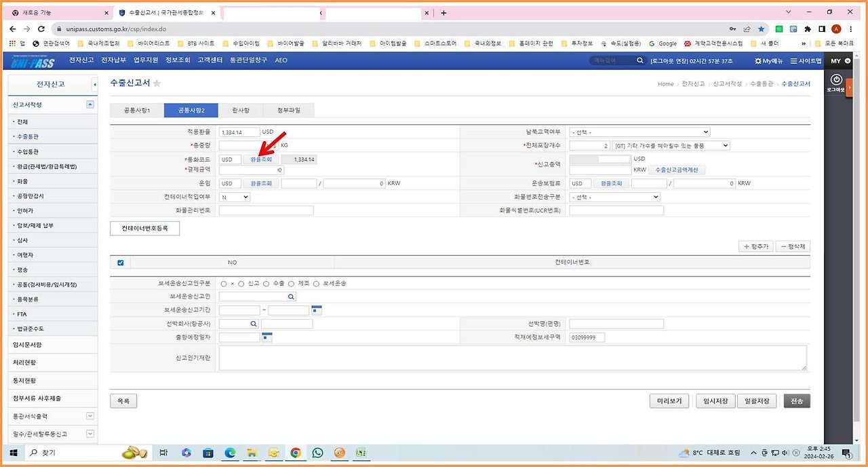This screenshot has height=467, width=868.
Task: Go back in browser
Action: [x=14, y=29]
